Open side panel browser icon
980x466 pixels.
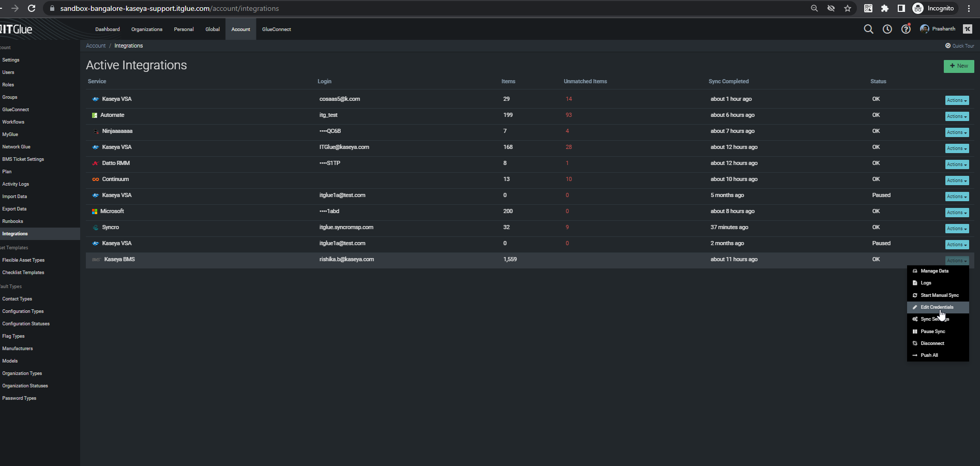[901, 8]
